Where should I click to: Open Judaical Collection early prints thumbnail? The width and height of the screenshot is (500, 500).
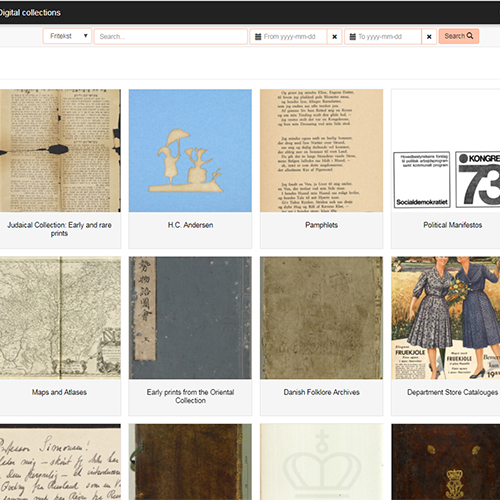pos(60,151)
